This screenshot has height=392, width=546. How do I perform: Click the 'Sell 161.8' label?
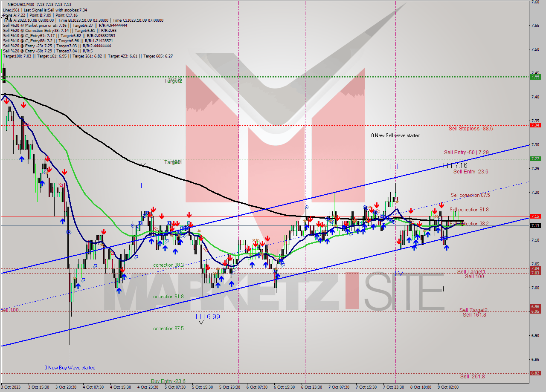pos(474,315)
